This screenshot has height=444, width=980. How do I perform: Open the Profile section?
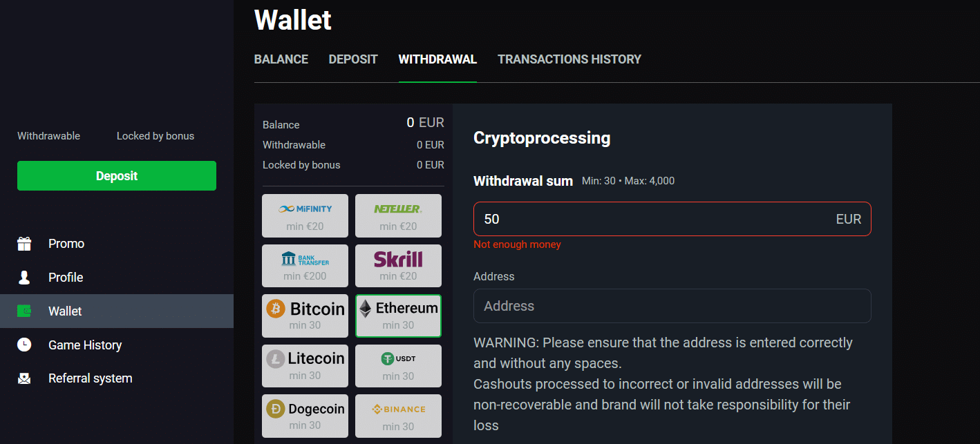tap(66, 277)
